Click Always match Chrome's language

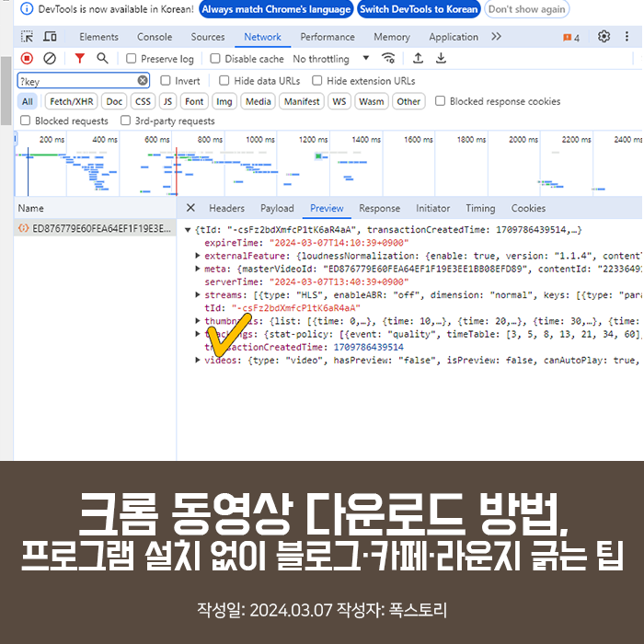point(276,9)
